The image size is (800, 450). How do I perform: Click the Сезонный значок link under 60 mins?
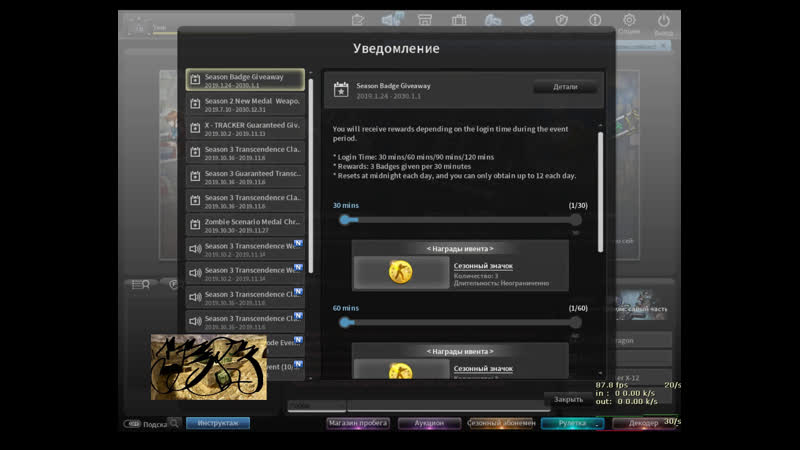[x=483, y=368]
